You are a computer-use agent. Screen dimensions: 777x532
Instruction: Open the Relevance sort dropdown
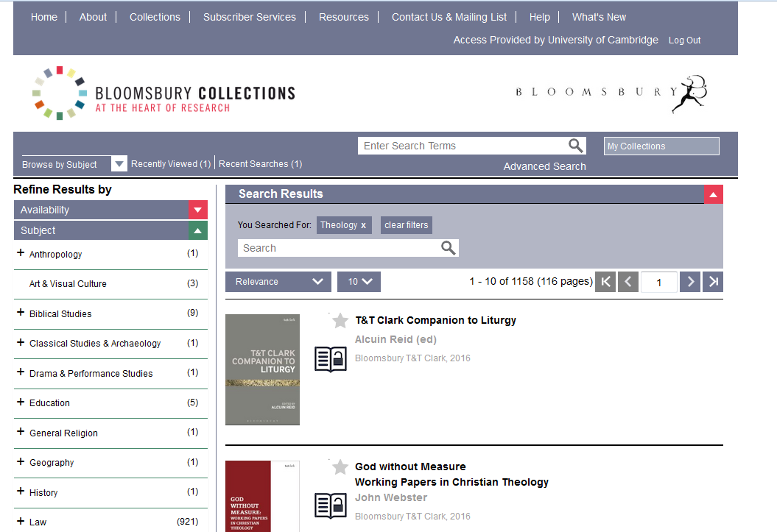278,282
